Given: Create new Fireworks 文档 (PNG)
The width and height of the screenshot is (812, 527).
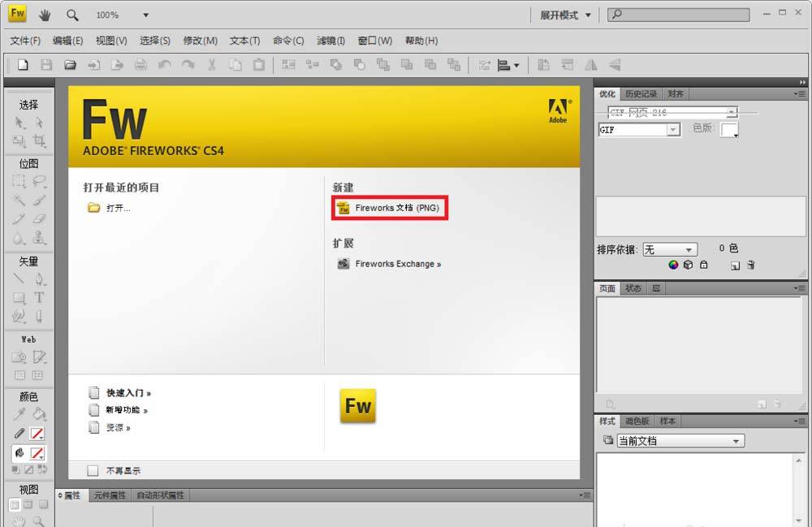Looking at the screenshot, I should coord(390,209).
